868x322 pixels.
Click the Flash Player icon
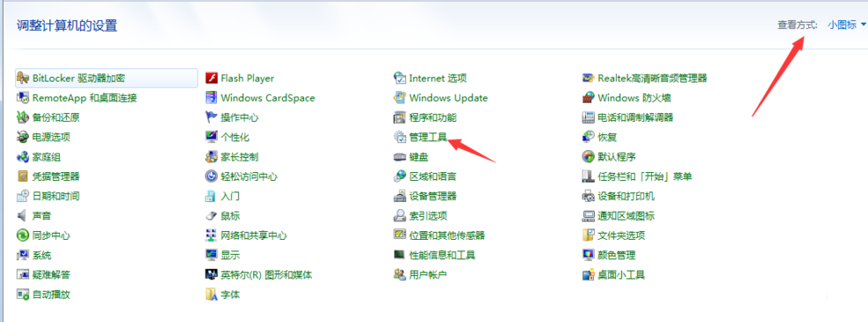[211, 79]
